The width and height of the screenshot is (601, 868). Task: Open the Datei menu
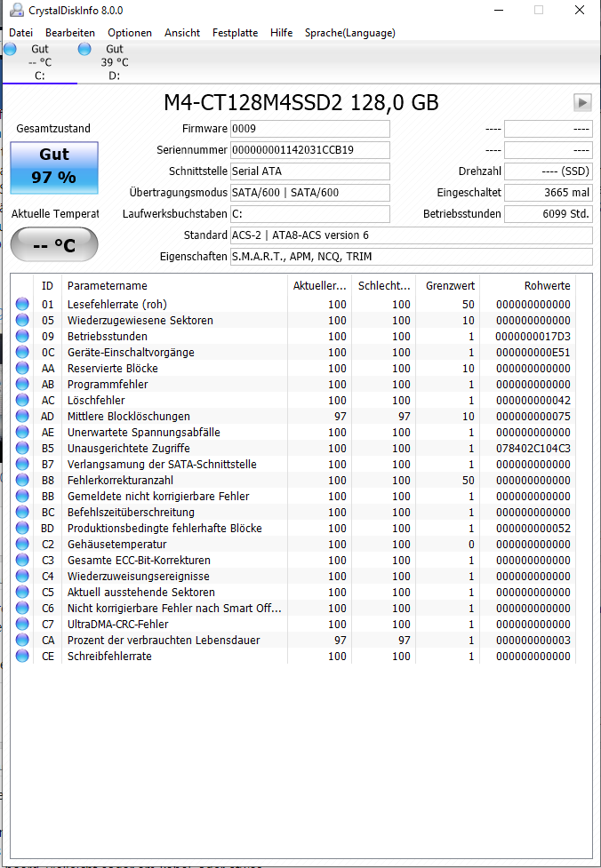coord(21,33)
